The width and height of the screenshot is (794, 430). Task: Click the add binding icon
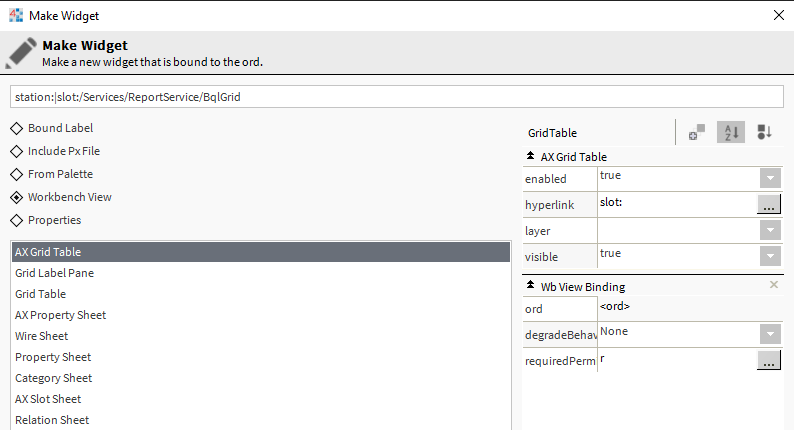tap(697, 132)
